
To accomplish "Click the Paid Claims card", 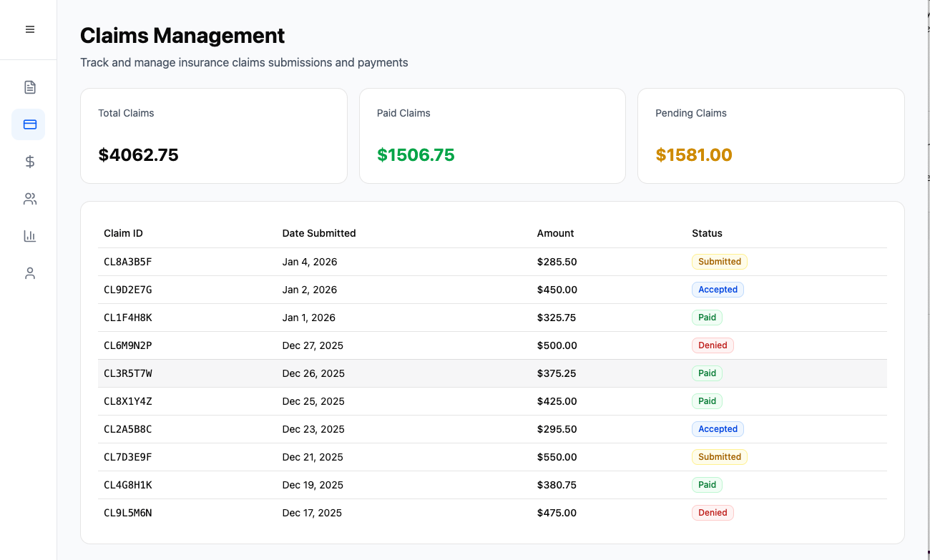I will [492, 136].
